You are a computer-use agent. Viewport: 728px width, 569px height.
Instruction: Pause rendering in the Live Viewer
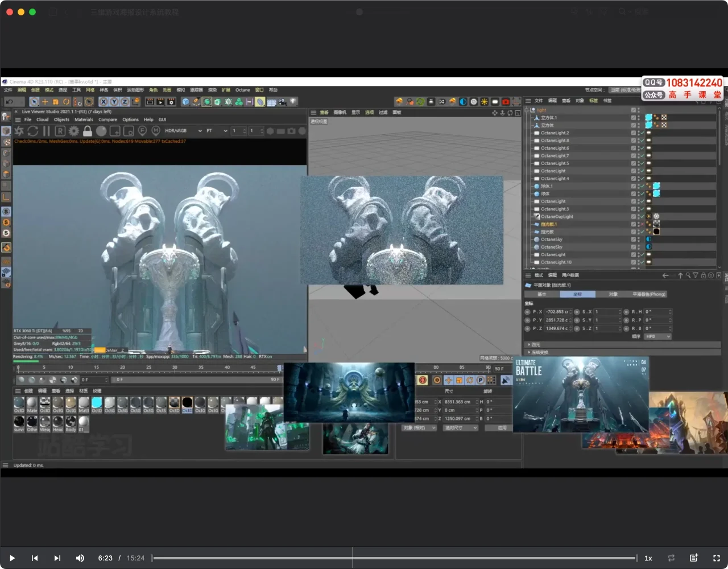(x=46, y=131)
